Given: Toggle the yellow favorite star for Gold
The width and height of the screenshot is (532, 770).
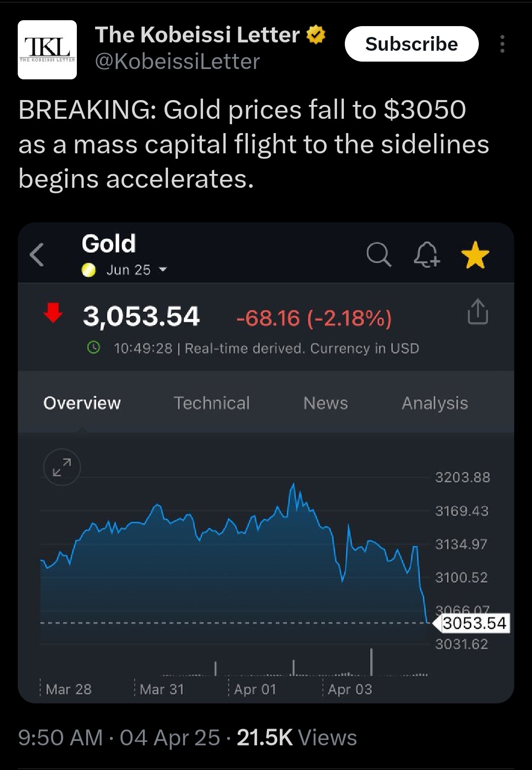Looking at the screenshot, I should coord(475,255).
